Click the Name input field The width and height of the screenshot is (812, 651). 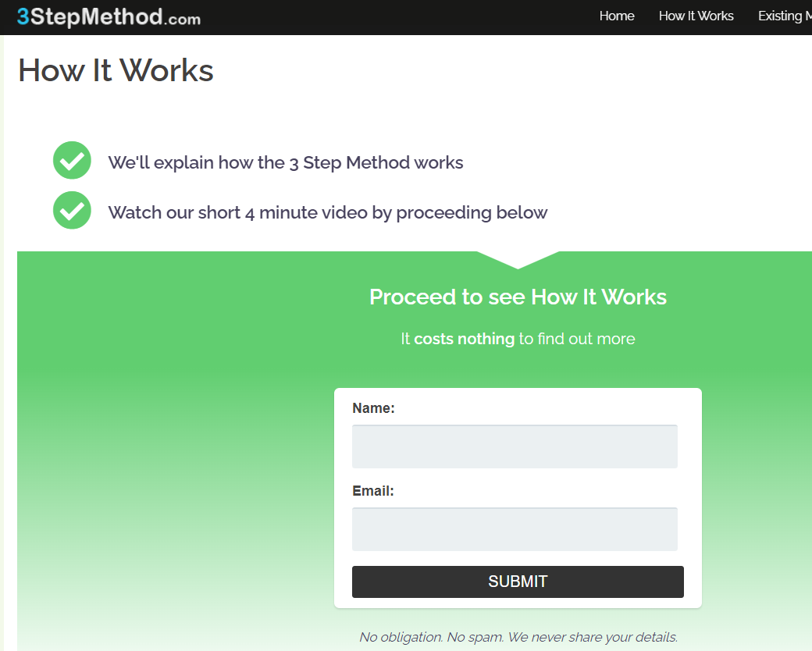(515, 446)
